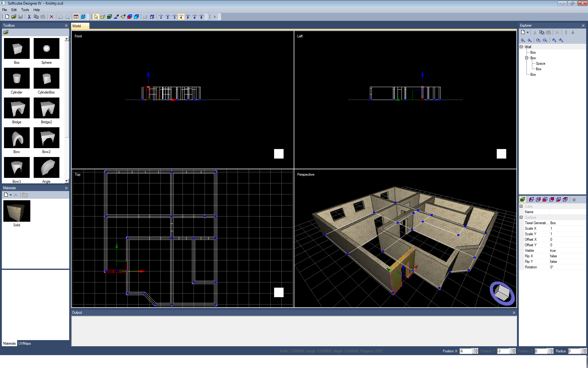
Task: Select the Bridge2 shape in Toolbox
Action: [x=47, y=108]
